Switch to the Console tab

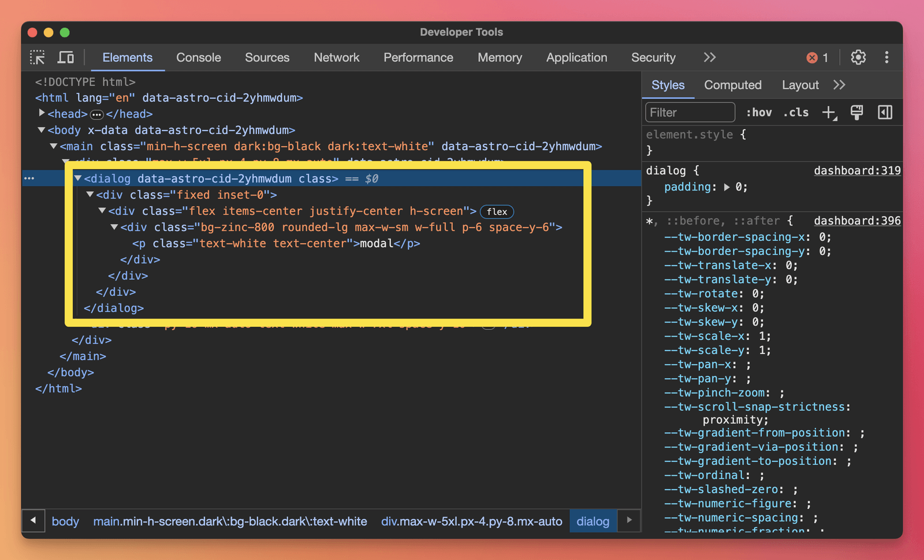tap(199, 58)
